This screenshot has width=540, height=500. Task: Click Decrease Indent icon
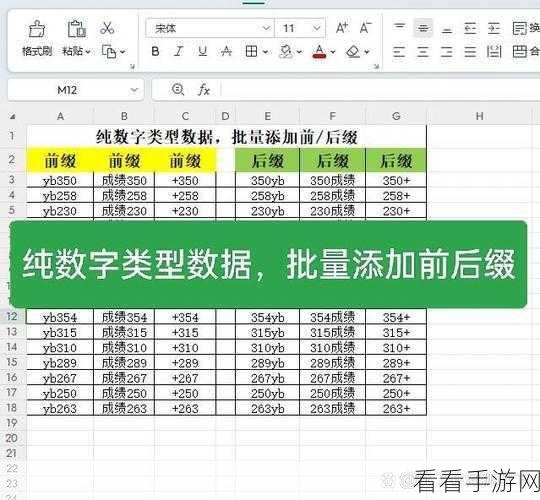pos(470,28)
